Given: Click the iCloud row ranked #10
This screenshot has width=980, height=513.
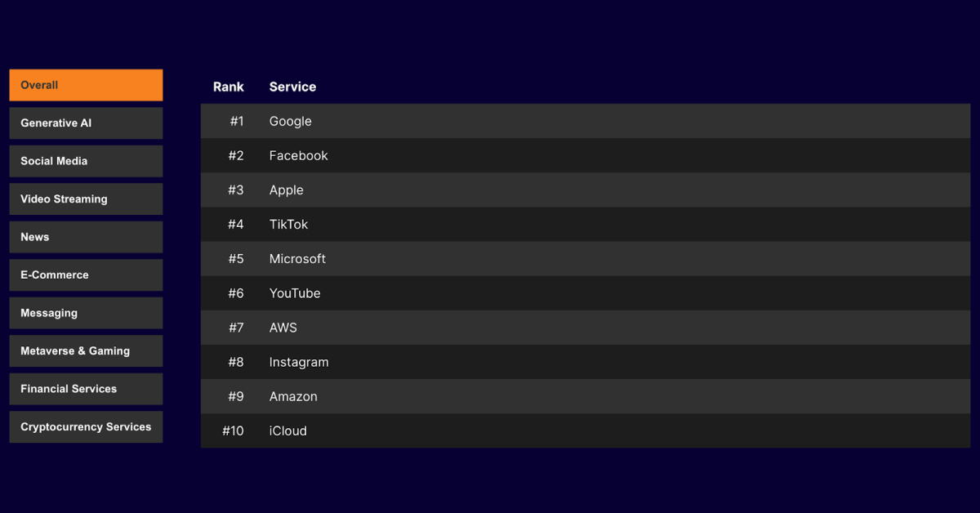Looking at the screenshot, I should coord(287,430).
